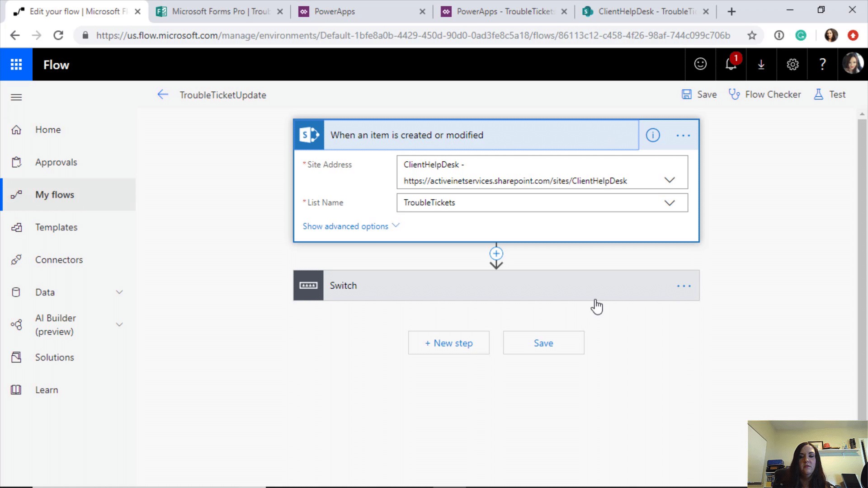This screenshot has width=868, height=488.
Task: Click the browser address bar URL
Action: coord(413,35)
